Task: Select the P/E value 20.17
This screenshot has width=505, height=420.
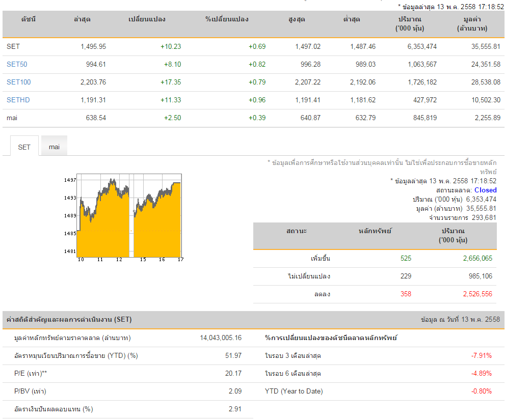Action: tap(233, 373)
